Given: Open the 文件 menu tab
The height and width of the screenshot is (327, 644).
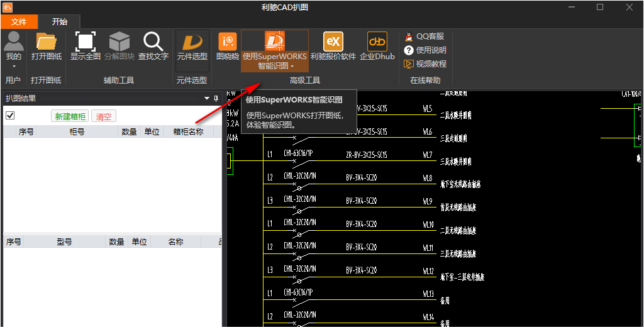Looking at the screenshot, I should point(19,22).
